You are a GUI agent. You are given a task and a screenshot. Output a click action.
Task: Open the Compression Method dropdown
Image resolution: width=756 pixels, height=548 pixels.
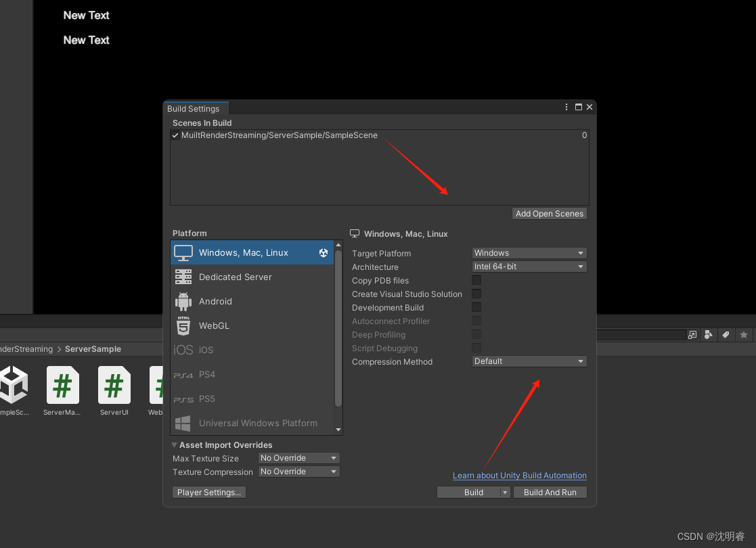[x=529, y=361]
